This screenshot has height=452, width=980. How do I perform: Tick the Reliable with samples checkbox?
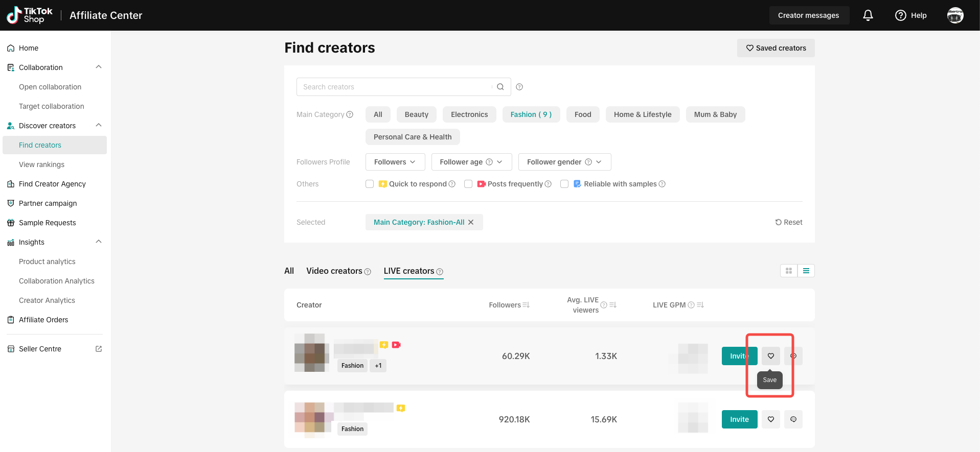[564, 184]
